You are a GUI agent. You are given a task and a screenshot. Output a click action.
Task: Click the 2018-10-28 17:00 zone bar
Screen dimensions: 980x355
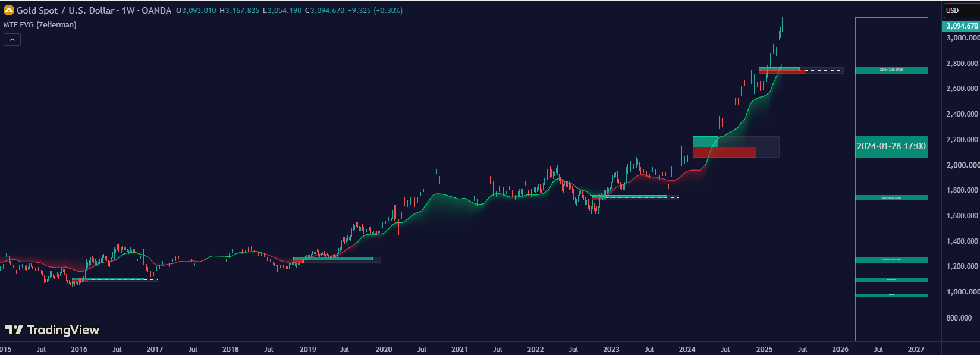[891, 260]
